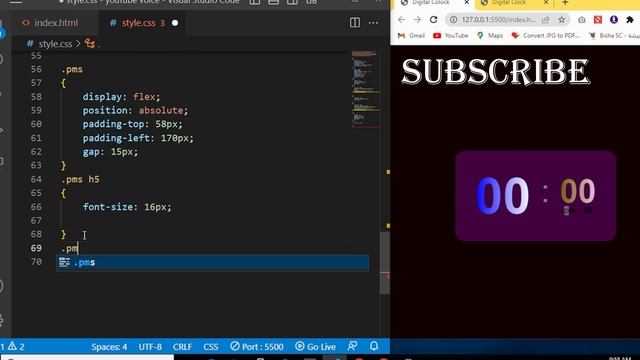Click the large blue 00 hours digits
Image resolution: width=640 pixels, height=360 pixels.
pyautogui.click(x=502, y=196)
